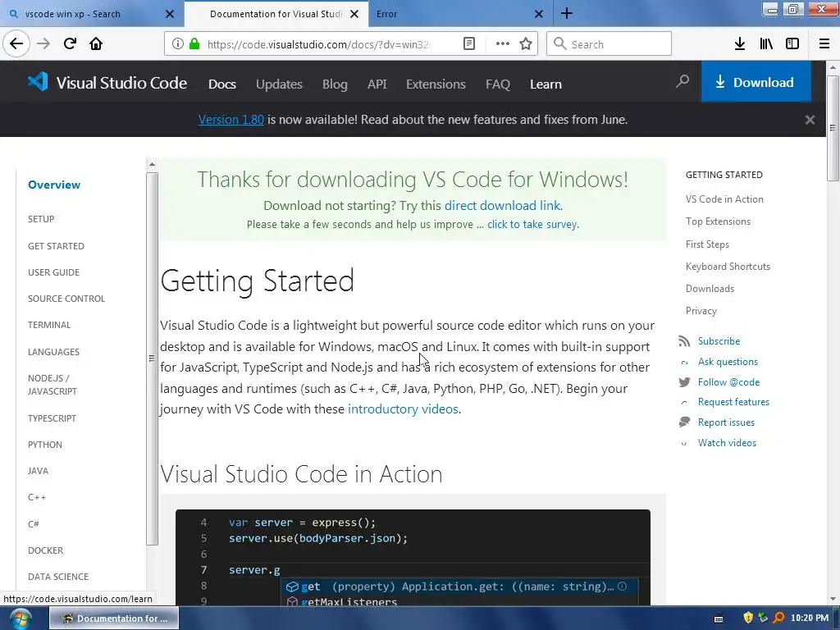Show site information icon in address bar

[x=178, y=44]
